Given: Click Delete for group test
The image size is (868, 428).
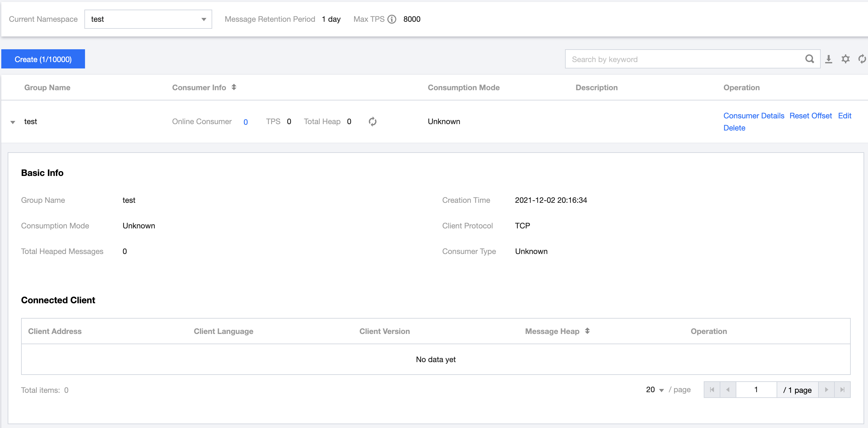Looking at the screenshot, I should (x=734, y=128).
